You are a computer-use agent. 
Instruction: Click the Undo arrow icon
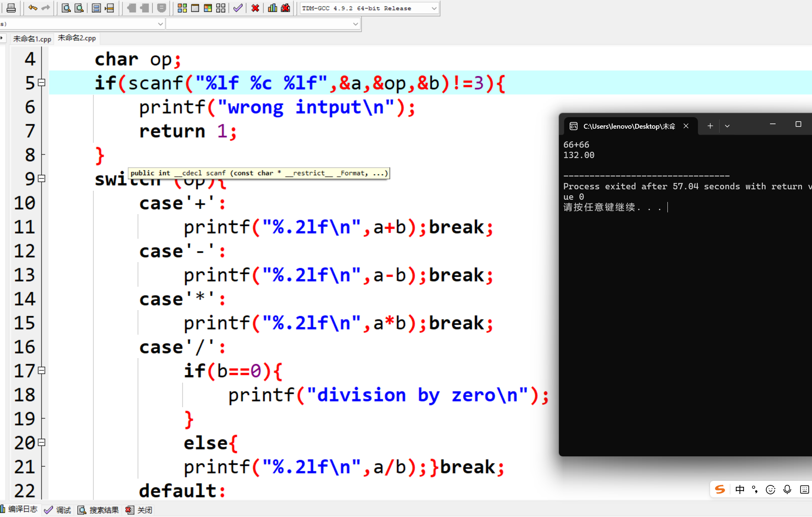[x=33, y=8]
